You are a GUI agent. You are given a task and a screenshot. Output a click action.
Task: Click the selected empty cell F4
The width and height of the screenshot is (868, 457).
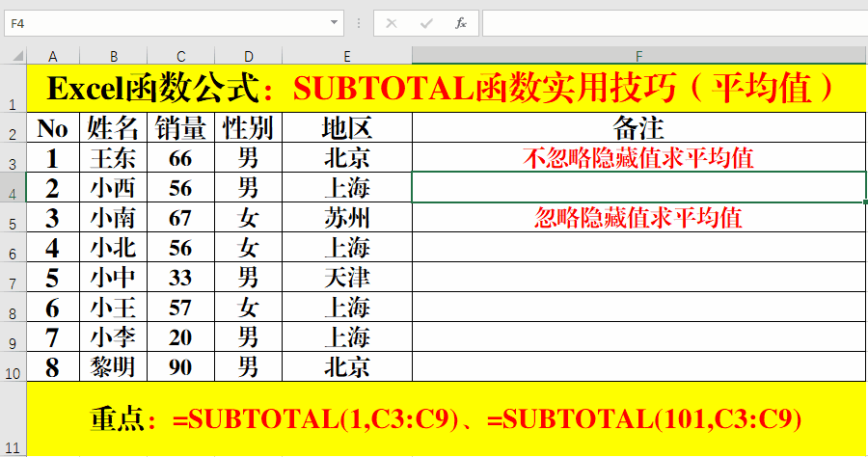[638, 187]
